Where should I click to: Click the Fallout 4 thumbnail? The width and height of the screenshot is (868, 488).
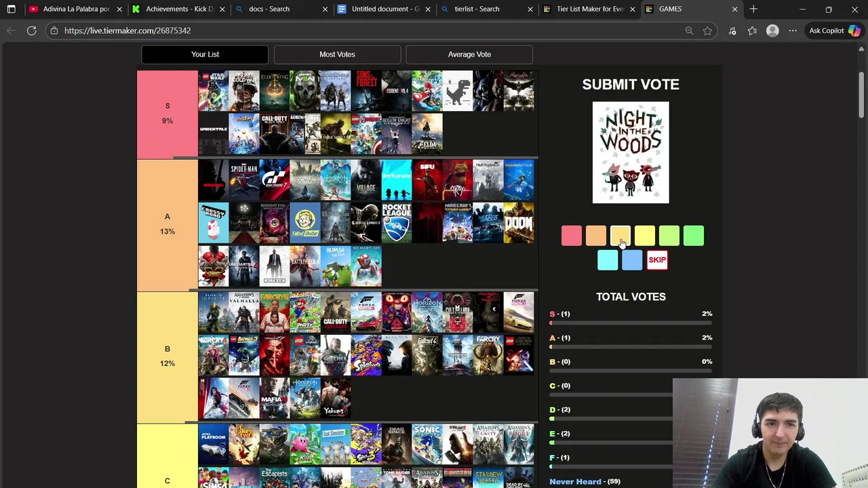(427, 355)
